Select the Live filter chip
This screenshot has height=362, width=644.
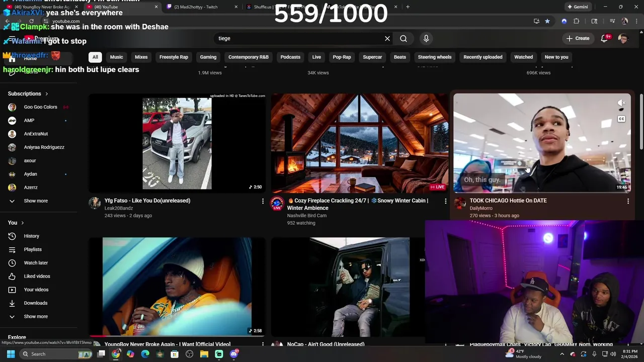click(x=316, y=57)
